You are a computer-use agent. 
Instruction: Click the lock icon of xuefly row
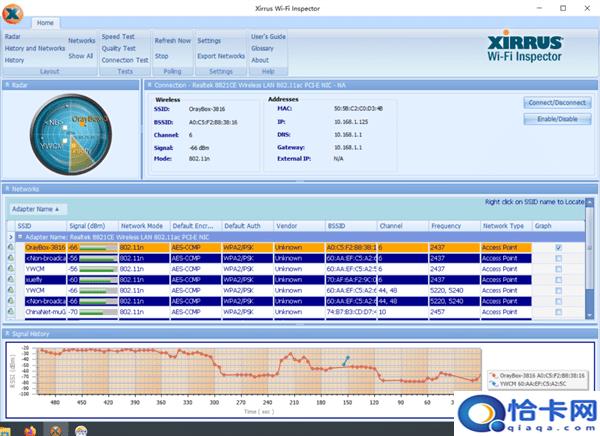pos(11,280)
